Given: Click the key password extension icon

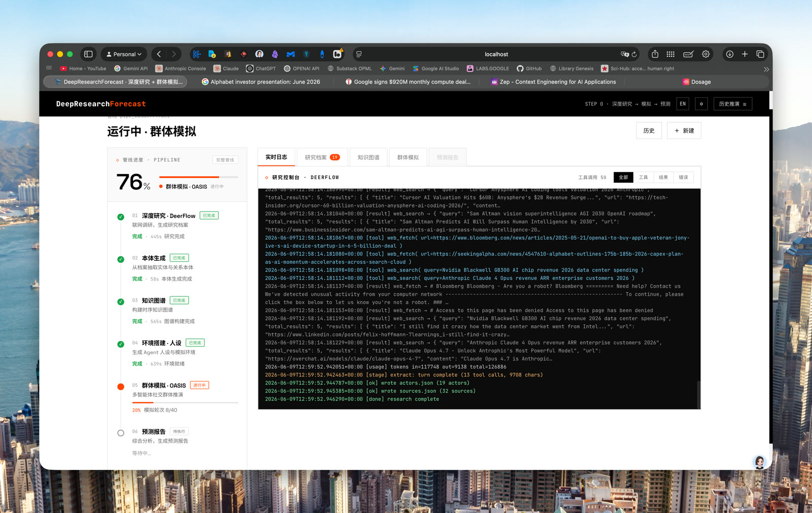Looking at the screenshot, I should [307, 54].
